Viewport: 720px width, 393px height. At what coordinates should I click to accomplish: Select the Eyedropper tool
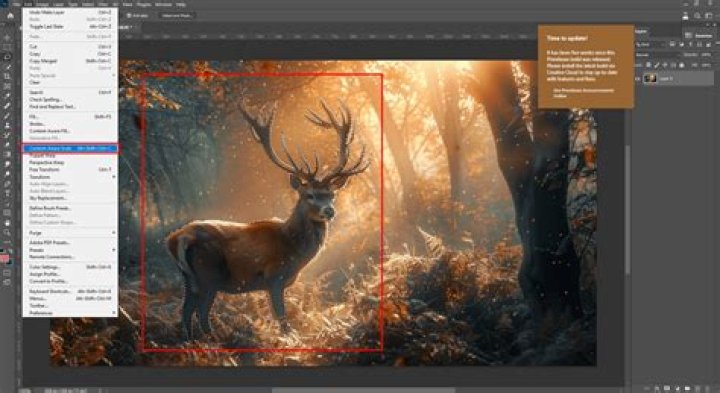(x=7, y=95)
